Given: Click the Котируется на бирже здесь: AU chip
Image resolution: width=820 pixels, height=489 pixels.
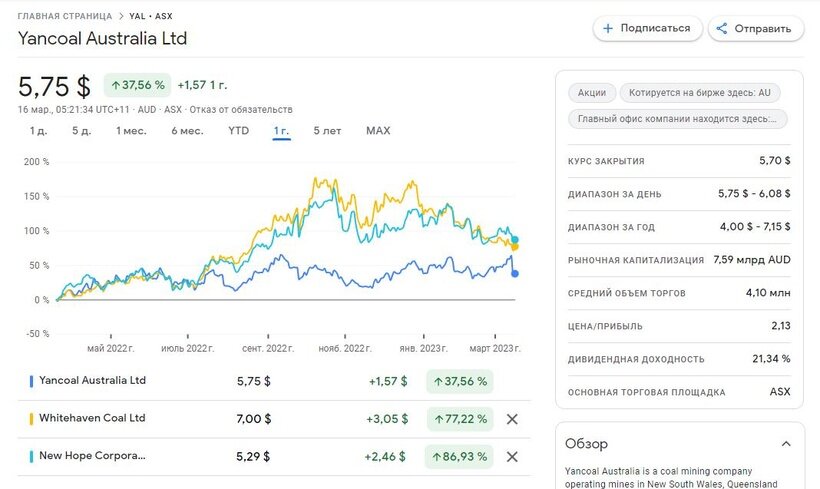Looking at the screenshot, I should coord(700,93).
